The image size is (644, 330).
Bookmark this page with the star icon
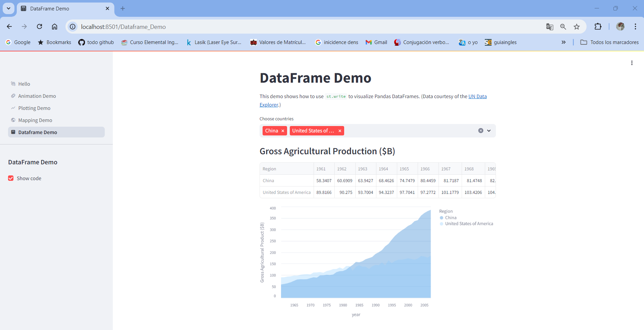pos(577,27)
